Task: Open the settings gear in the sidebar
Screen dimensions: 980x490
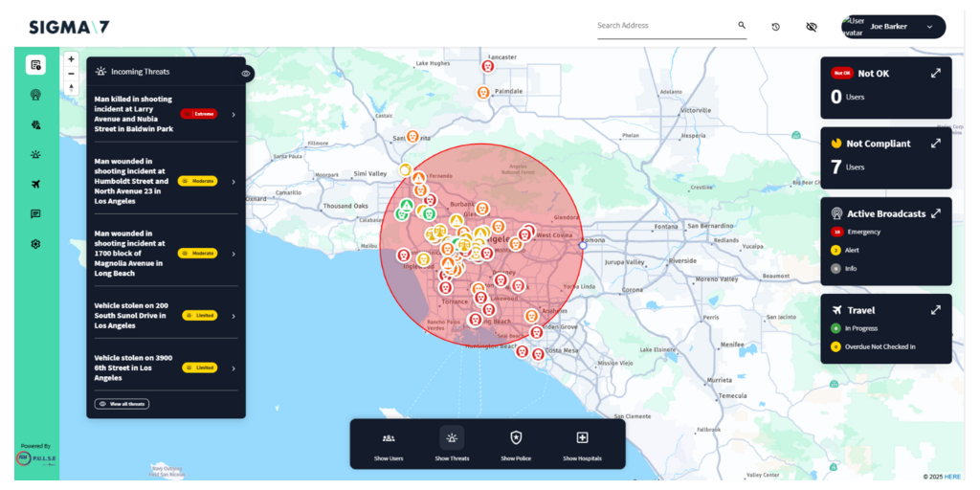Action: (35, 244)
